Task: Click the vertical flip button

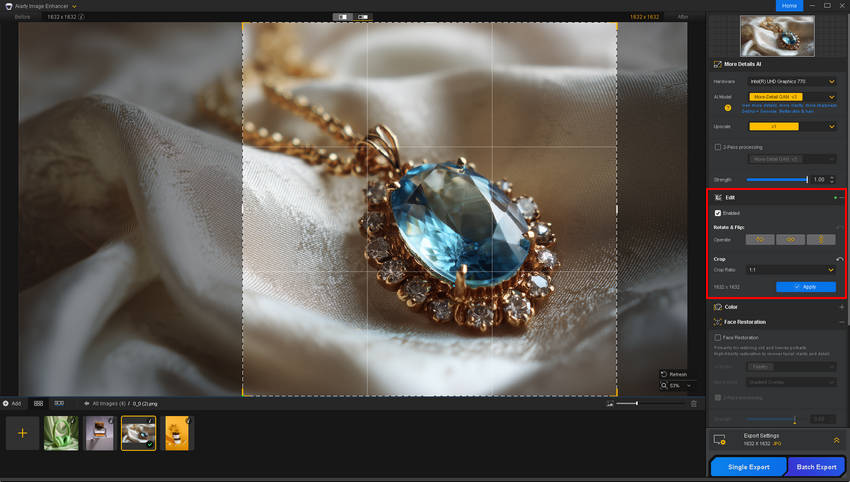Action: tap(821, 240)
